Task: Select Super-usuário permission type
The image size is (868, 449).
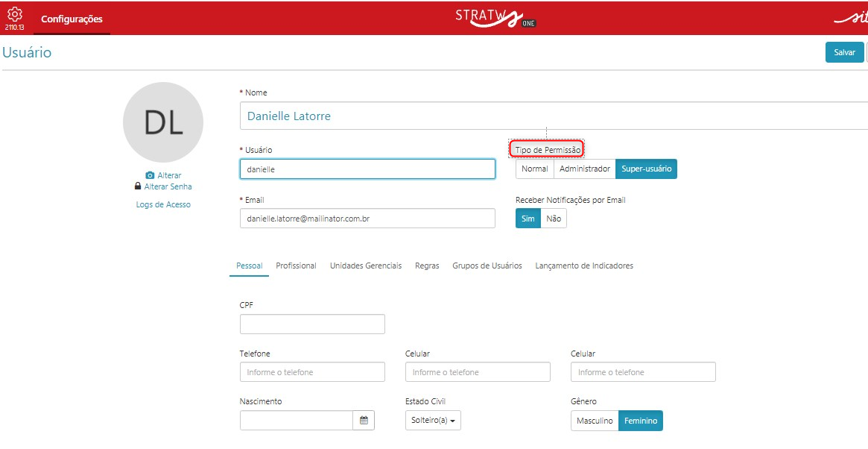Action: click(x=646, y=169)
